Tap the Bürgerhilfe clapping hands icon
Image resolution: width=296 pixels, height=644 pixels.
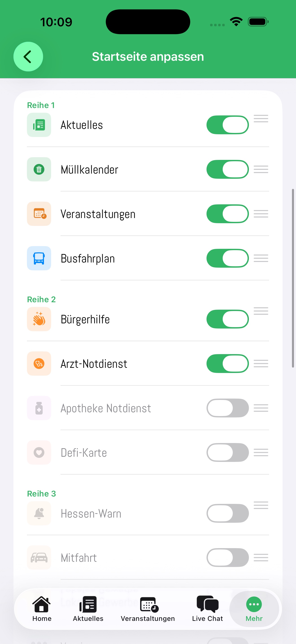39,319
